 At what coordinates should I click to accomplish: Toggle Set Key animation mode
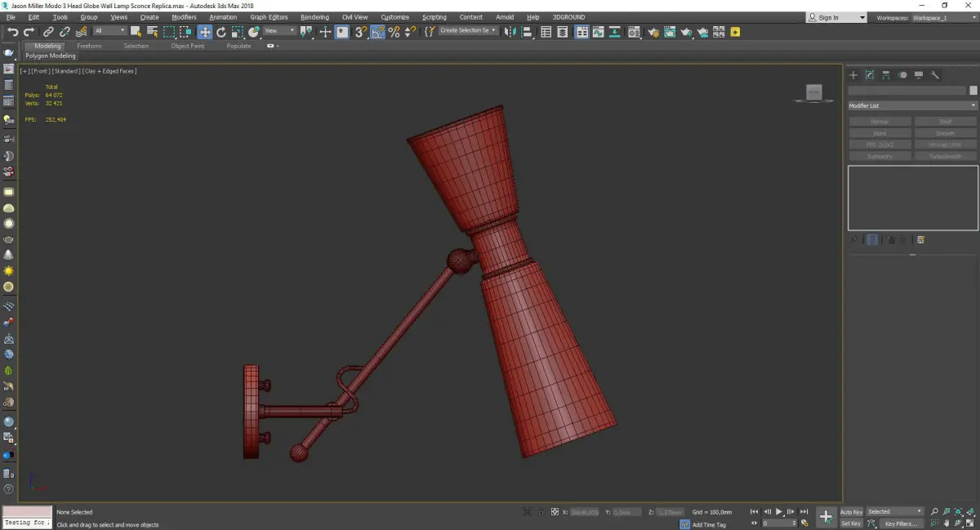coord(851,523)
